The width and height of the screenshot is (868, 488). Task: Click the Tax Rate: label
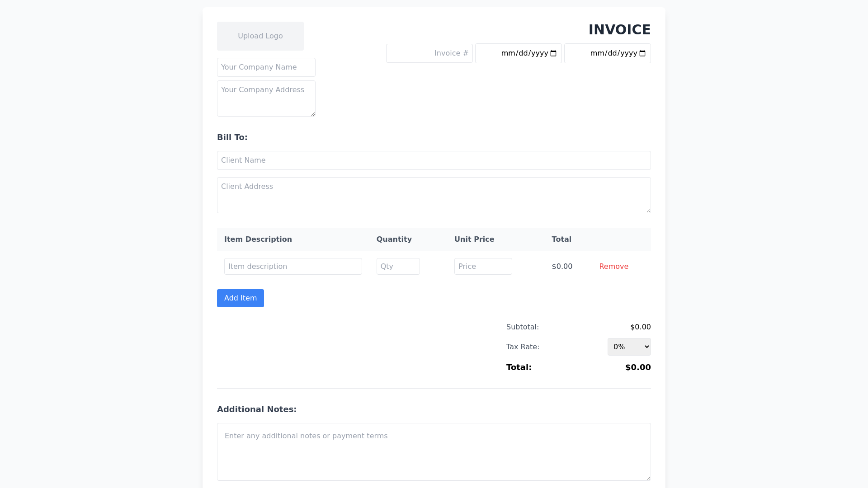pyautogui.click(x=523, y=347)
